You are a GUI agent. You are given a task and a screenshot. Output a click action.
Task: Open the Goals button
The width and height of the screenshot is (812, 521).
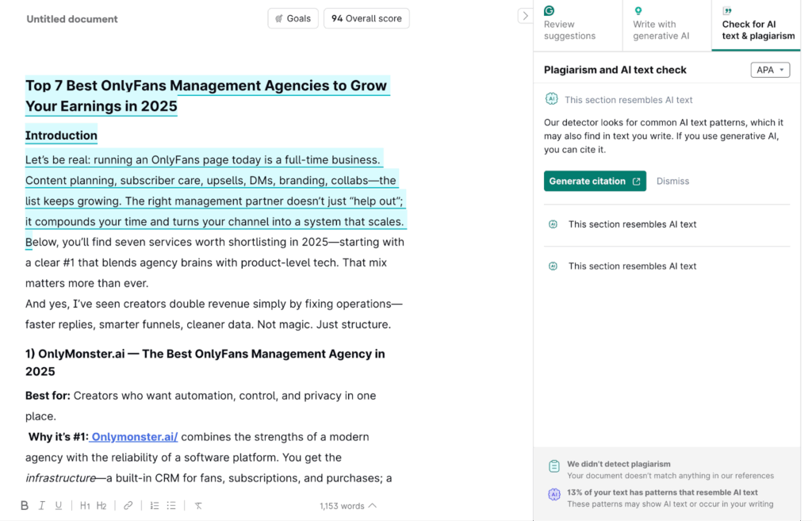[293, 18]
